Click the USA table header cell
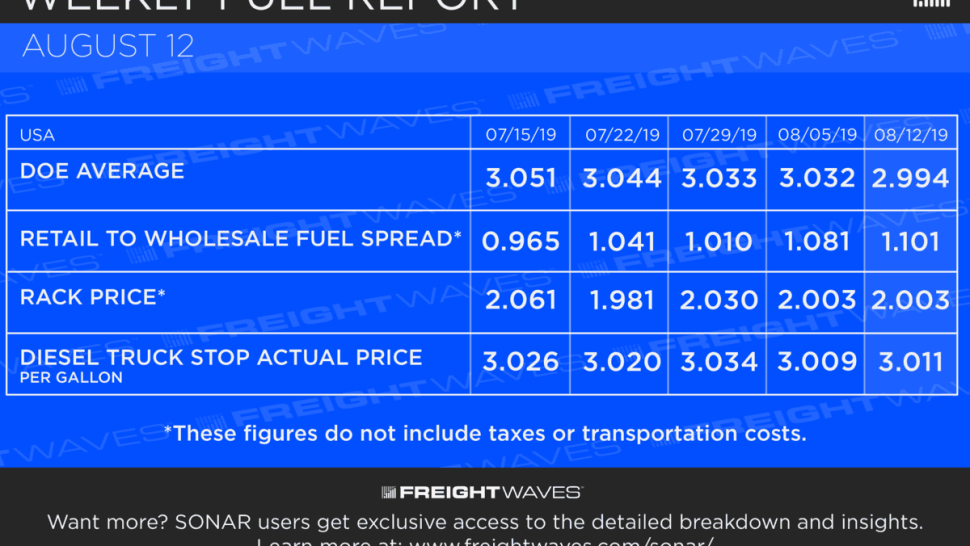The image size is (970, 546). point(37,135)
